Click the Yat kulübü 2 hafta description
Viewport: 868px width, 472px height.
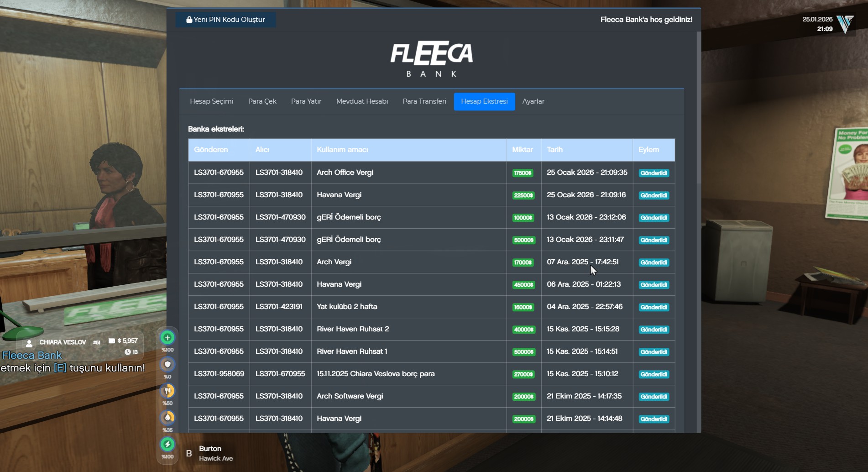[347, 307]
